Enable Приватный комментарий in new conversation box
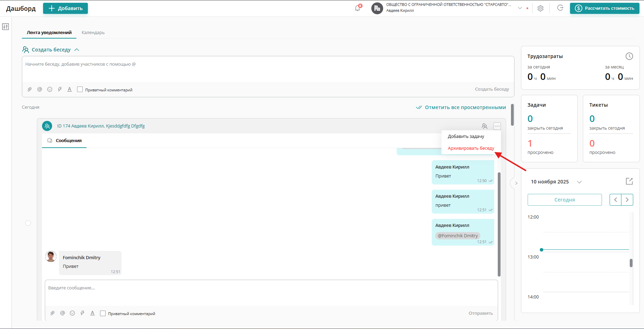The width and height of the screenshot is (644, 329). pos(80,90)
